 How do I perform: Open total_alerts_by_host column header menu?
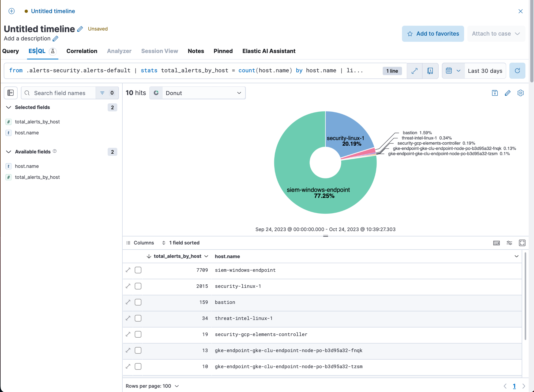click(206, 256)
